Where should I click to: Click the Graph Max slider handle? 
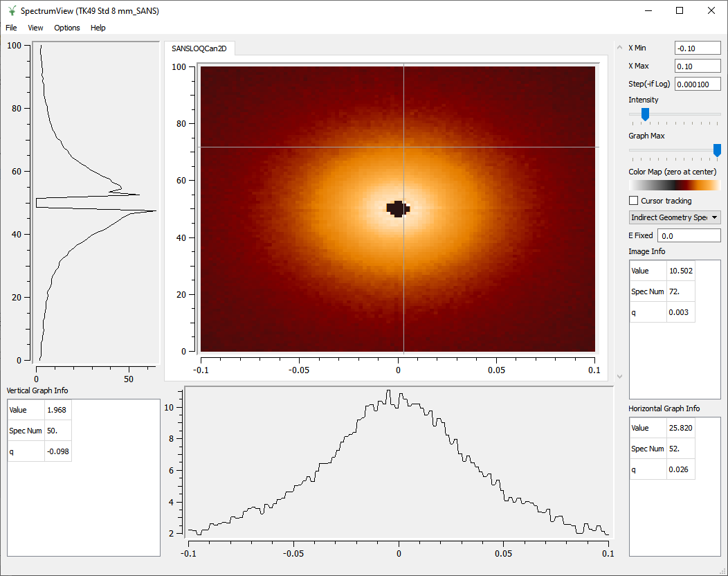(716, 151)
